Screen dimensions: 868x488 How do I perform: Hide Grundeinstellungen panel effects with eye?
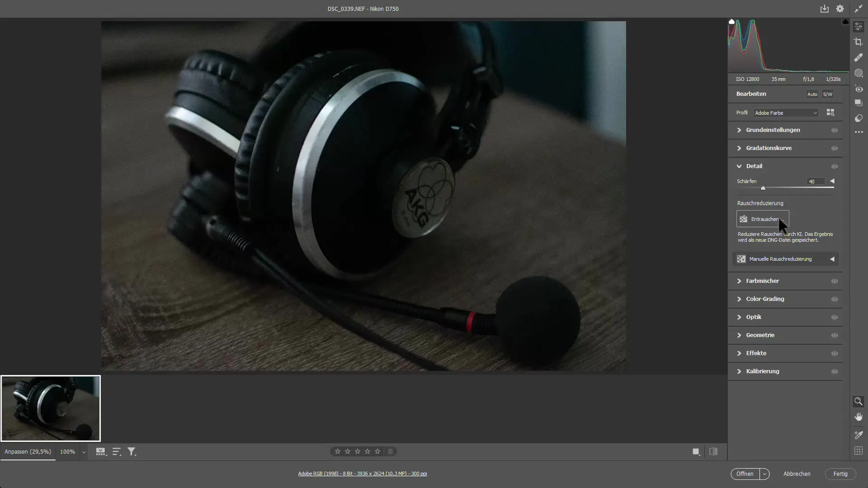[x=835, y=130]
